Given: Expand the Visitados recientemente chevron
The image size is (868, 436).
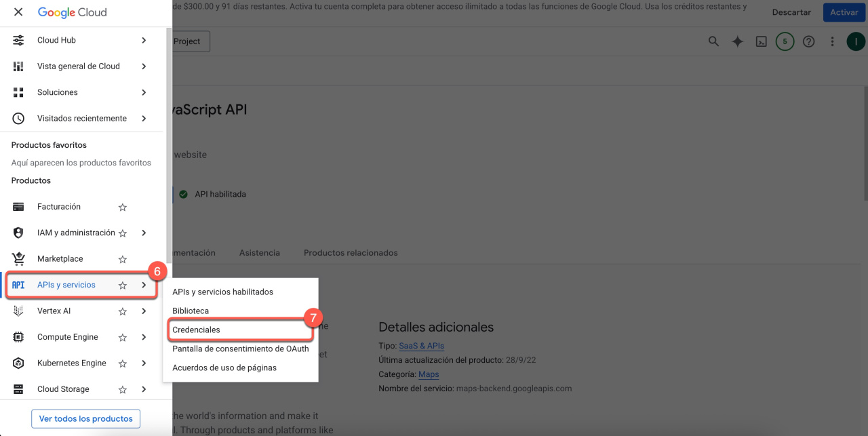Looking at the screenshot, I should (x=144, y=119).
